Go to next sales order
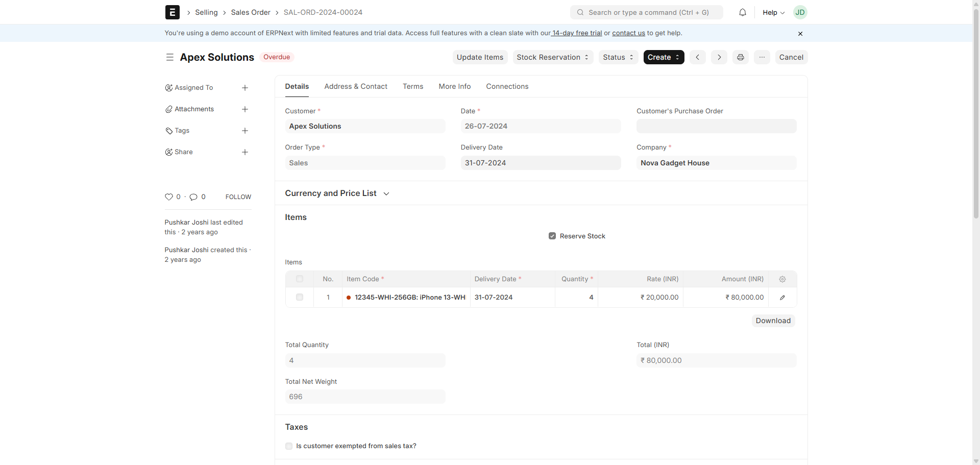980x465 pixels. pos(719,57)
